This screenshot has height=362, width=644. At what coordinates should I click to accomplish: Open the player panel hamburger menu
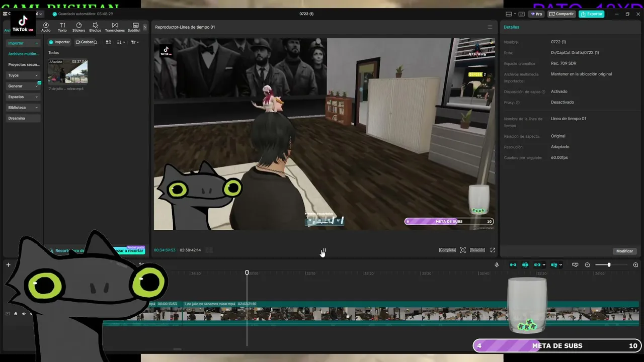click(x=490, y=27)
